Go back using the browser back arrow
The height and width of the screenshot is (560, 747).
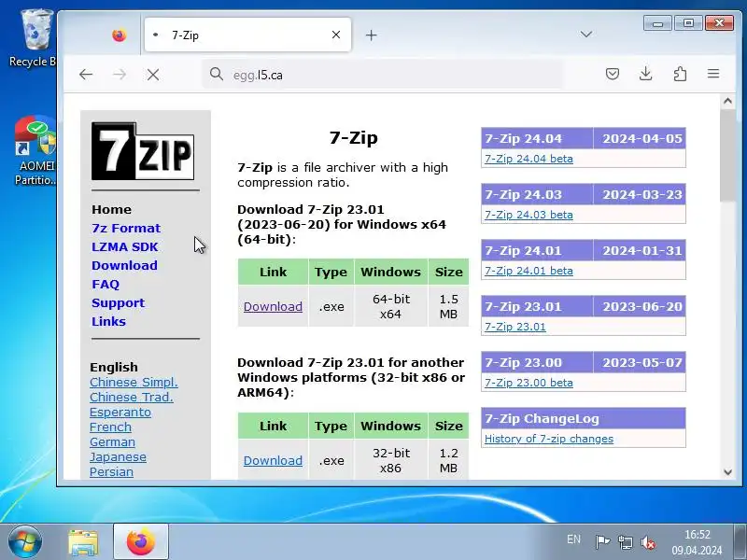click(x=86, y=75)
